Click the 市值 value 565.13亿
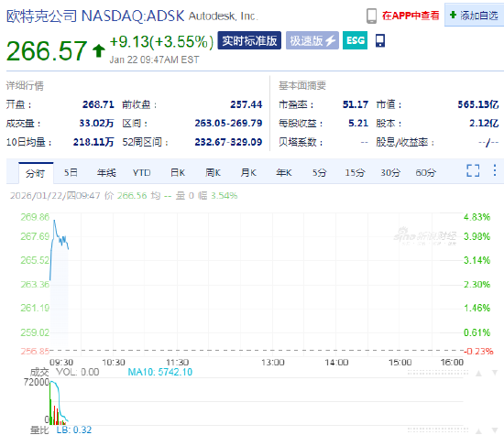 478,104
